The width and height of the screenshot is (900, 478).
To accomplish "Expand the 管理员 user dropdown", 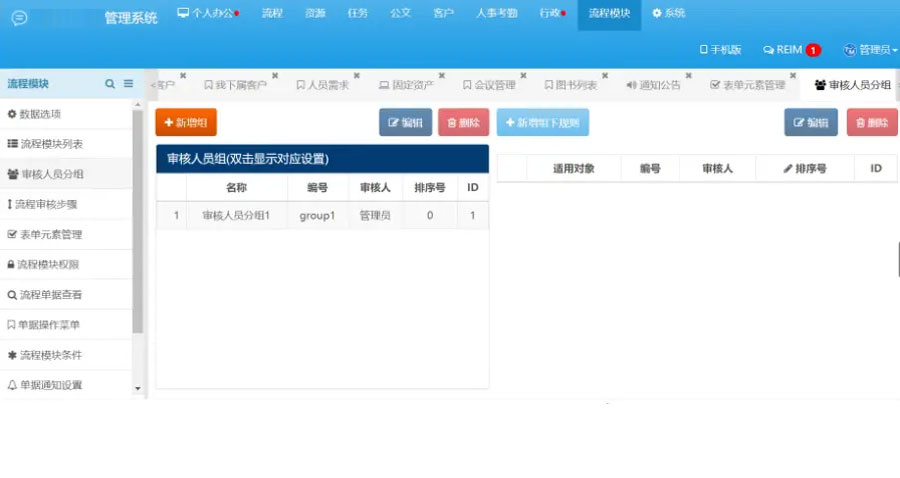I will tap(870, 50).
